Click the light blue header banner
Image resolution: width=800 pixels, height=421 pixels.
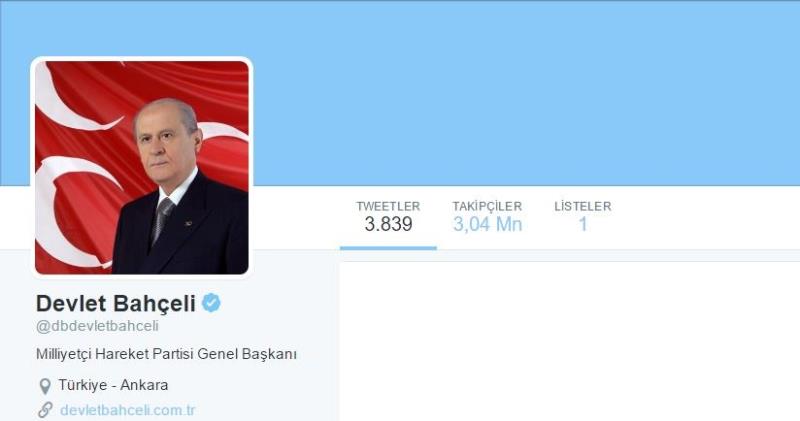coord(526,93)
